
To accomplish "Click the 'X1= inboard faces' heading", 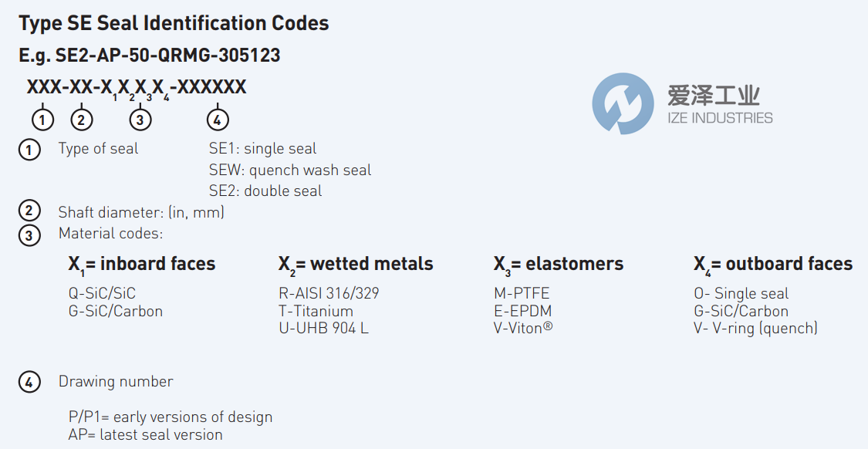I will (142, 265).
